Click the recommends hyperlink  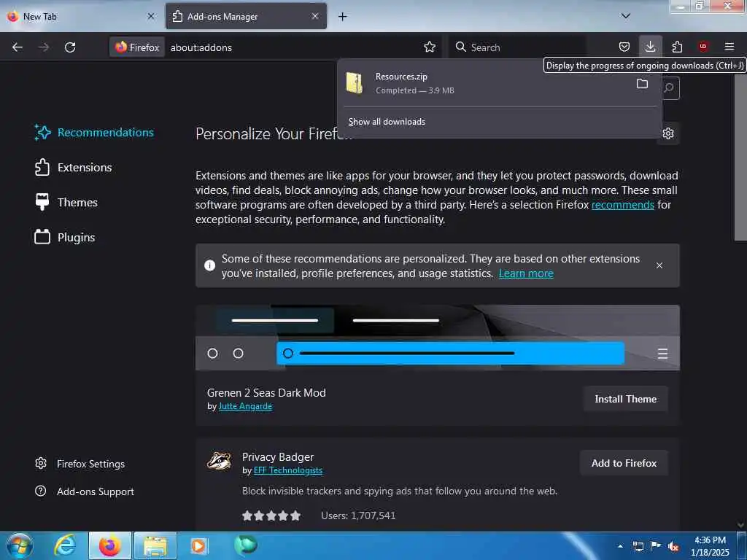[x=623, y=205]
